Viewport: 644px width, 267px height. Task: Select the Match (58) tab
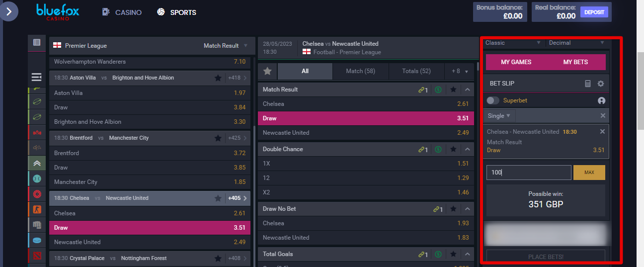tap(360, 71)
